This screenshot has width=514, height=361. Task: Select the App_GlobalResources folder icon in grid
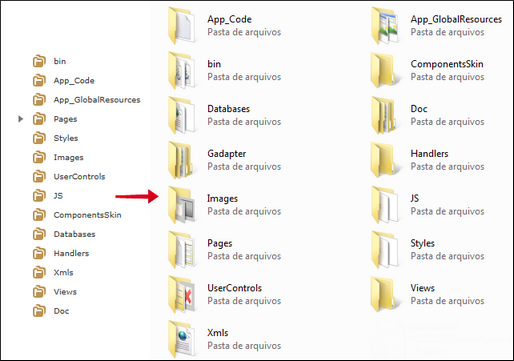(x=385, y=25)
